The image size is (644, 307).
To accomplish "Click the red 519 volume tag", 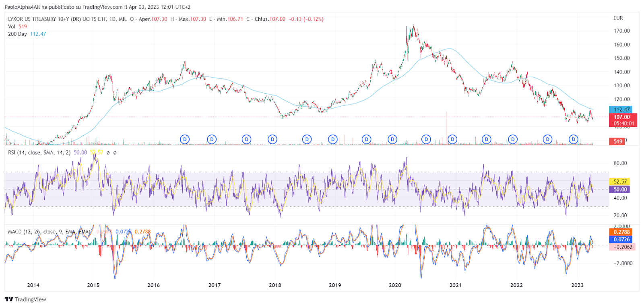I will 617,141.
